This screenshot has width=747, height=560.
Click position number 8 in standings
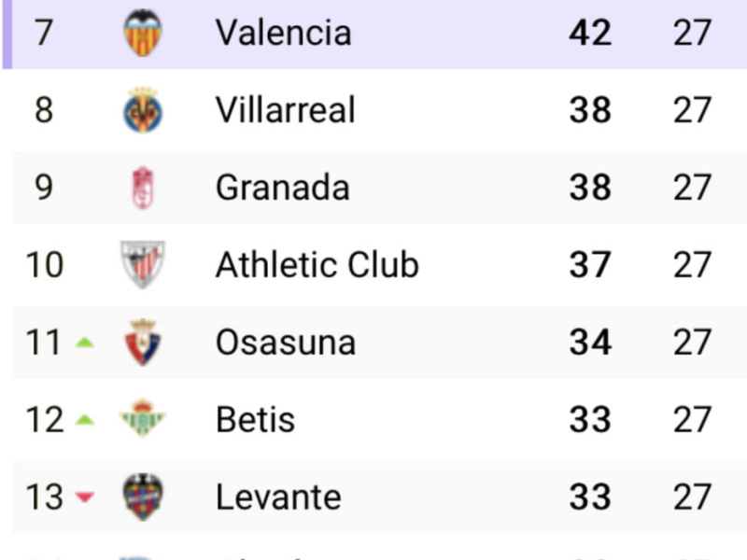coord(44,110)
